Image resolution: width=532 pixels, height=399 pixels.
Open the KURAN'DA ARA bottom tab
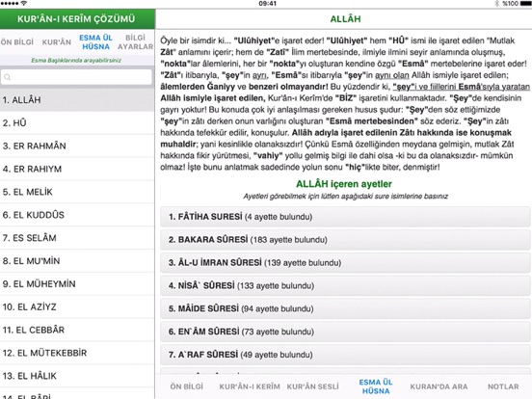pos(439,386)
